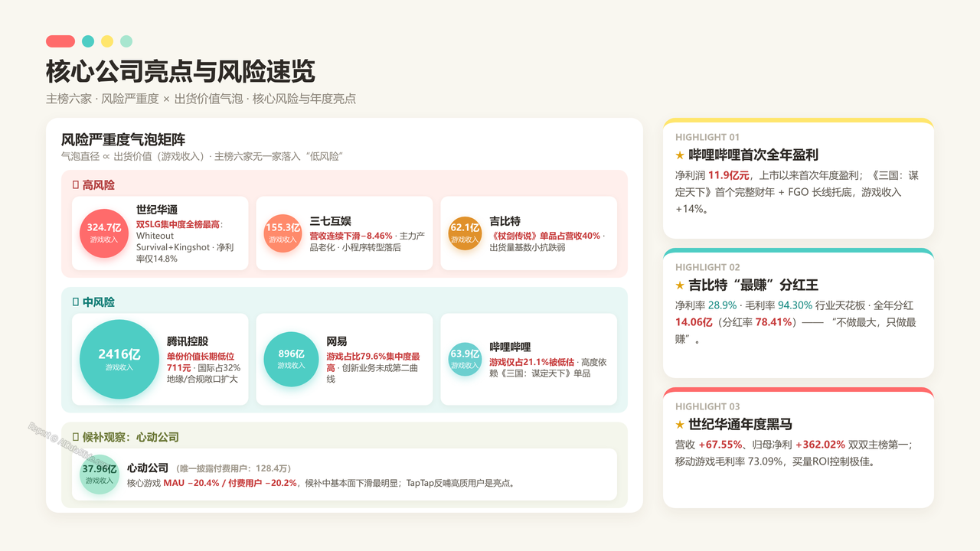Viewport: 980px width, 551px height.
Task: Click the star icon beside 世纪华通年度黑马
Action: [x=680, y=424]
